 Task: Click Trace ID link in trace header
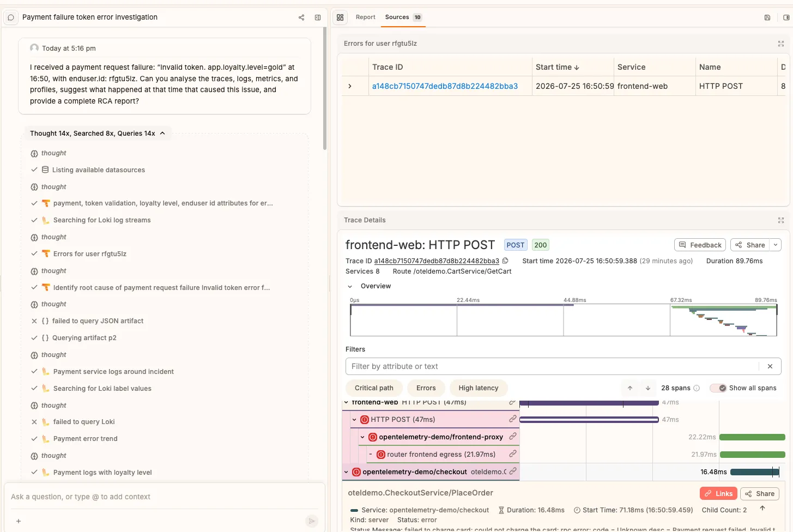tap(437, 261)
